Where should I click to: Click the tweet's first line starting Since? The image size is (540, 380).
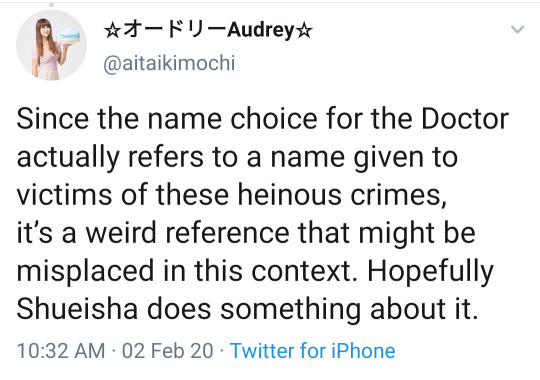pos(262,119)
